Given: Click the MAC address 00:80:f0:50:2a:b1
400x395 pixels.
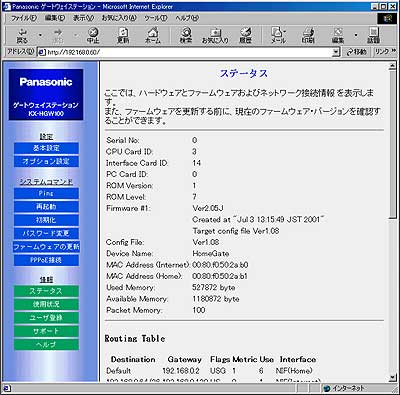Looking at the screenshot, I should point(220,276).
